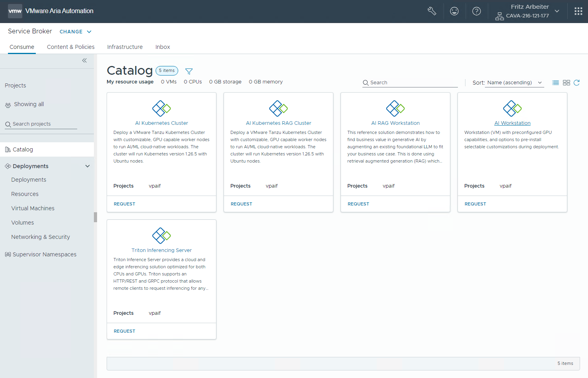Refresh the catalog items
Viewport: 588px width, 378px height.
coord(576,83)
